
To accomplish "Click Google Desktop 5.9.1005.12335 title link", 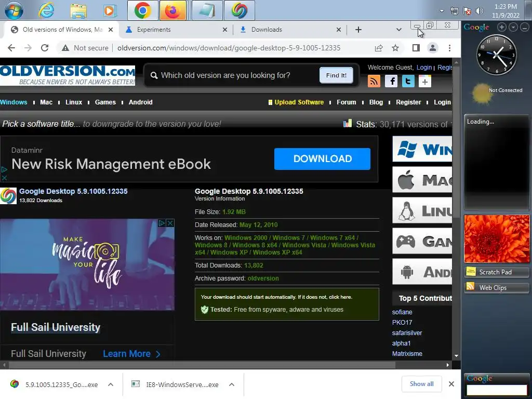I will [x=73, y=191].
